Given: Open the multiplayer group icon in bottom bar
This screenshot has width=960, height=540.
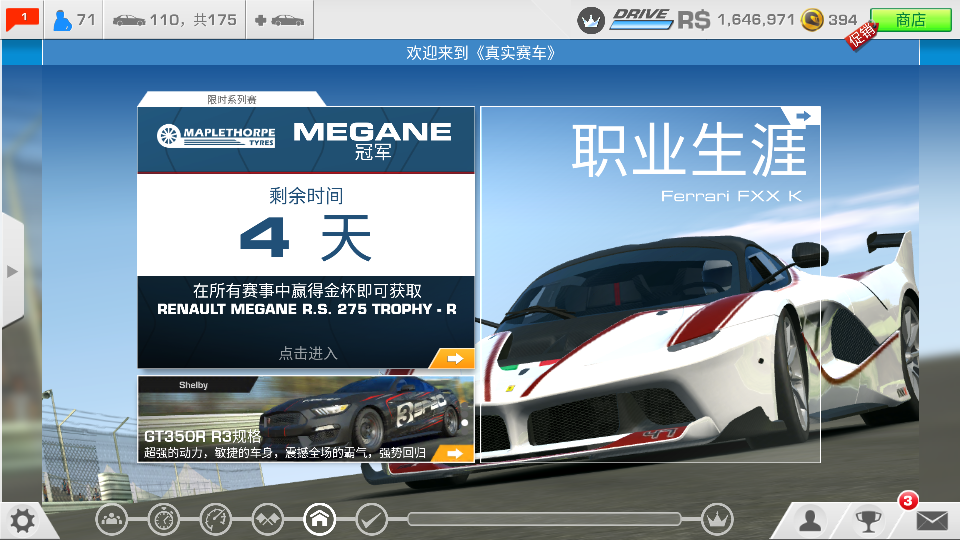Looking at the screenshot, I should (111, 520).
